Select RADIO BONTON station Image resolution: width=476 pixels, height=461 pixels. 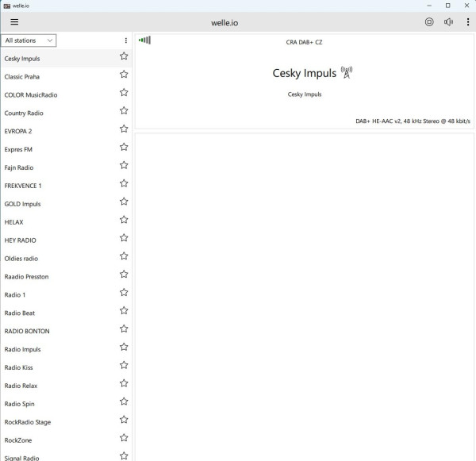coord(66,331)
